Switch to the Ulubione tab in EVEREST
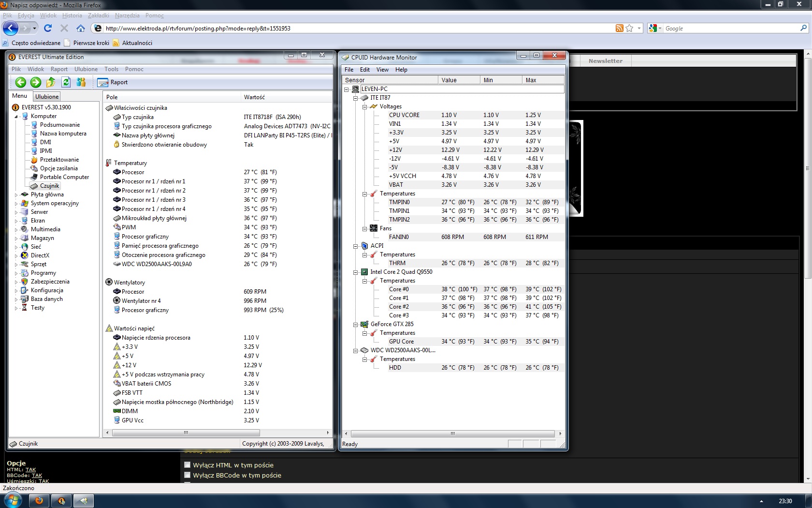This screenshot has height=508, width=812. tap(47, 97)
